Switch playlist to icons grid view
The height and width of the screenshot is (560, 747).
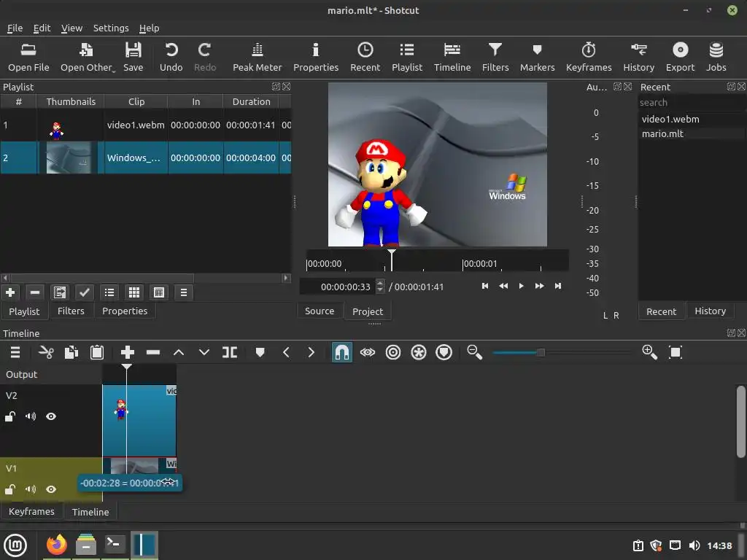(134, 292)
